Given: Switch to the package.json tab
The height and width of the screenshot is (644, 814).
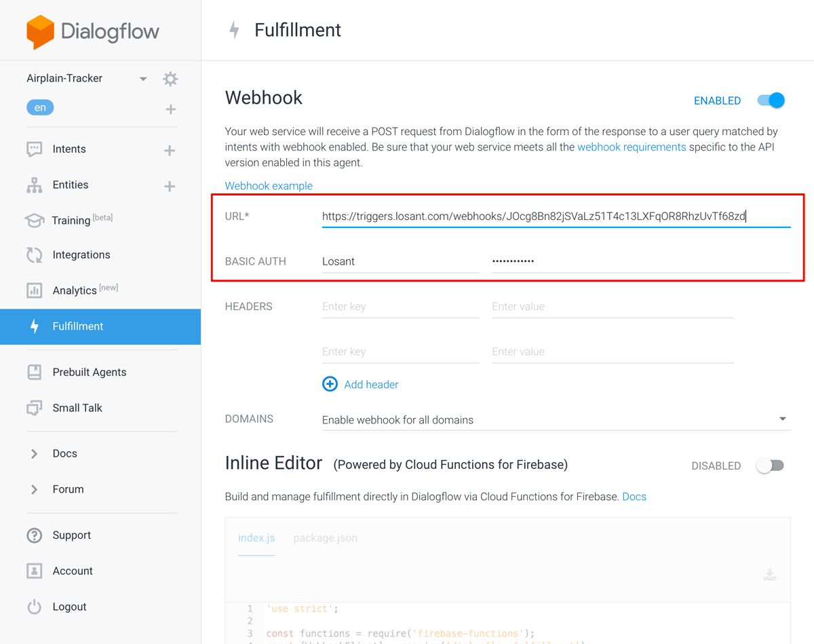Looking at the screenshot, I should tap(325, 538).
